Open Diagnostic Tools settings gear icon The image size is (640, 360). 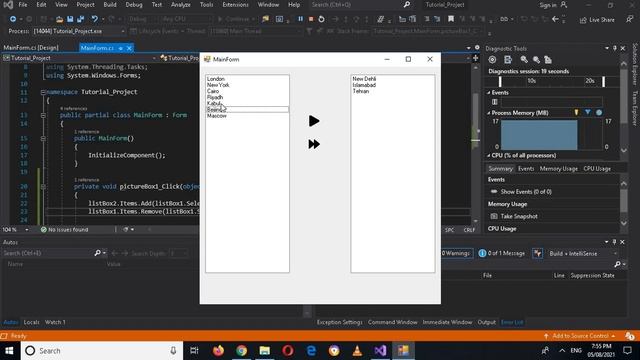492,60
